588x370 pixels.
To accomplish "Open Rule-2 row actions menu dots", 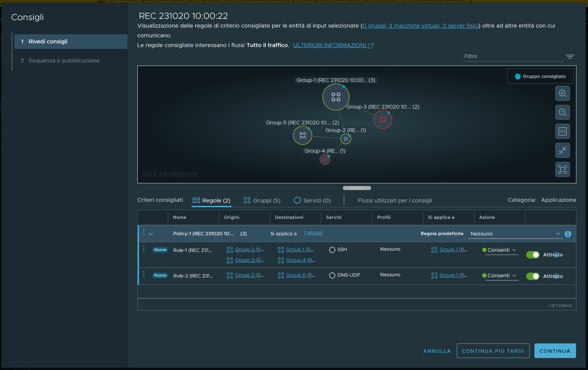I will coord(144,274).
